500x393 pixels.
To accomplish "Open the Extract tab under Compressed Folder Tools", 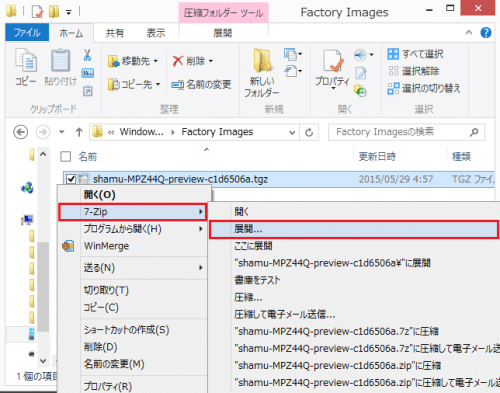I will click(223, 33).
